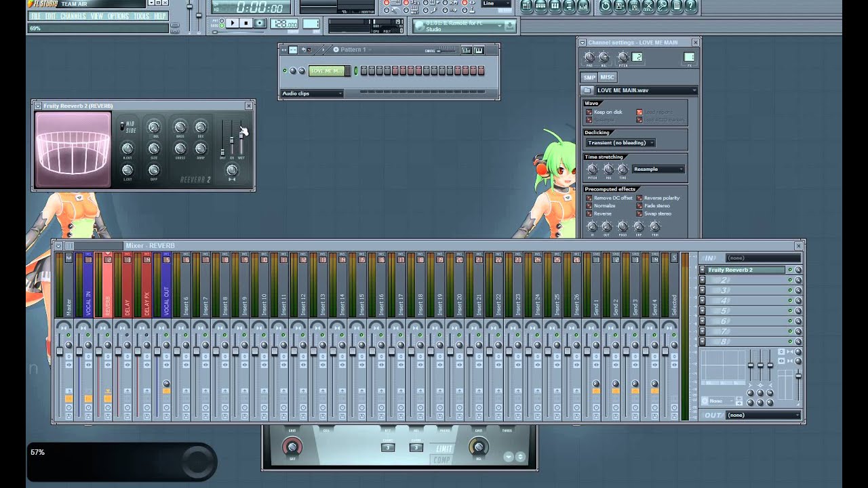Click the PAN knob in Channel settings
This screenshot has height=488, width=868.
tap(589, 58)
